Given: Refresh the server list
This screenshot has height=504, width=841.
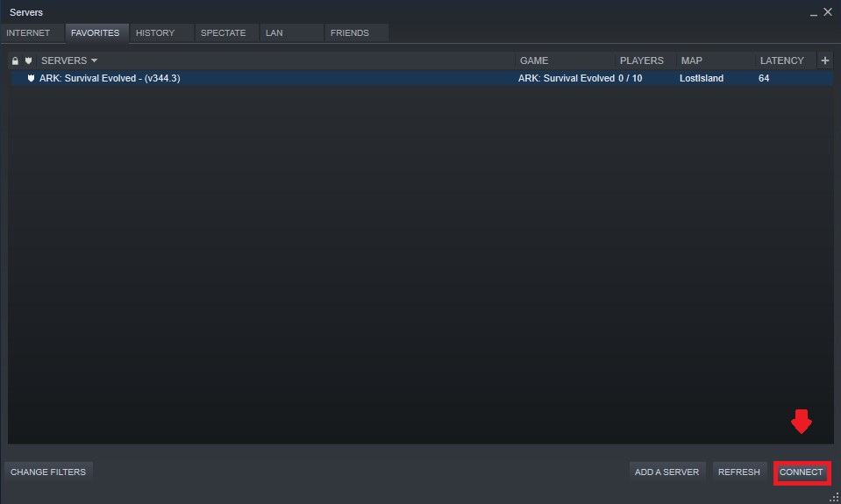Looking at the screenshot, I should [x=739, y=472].
